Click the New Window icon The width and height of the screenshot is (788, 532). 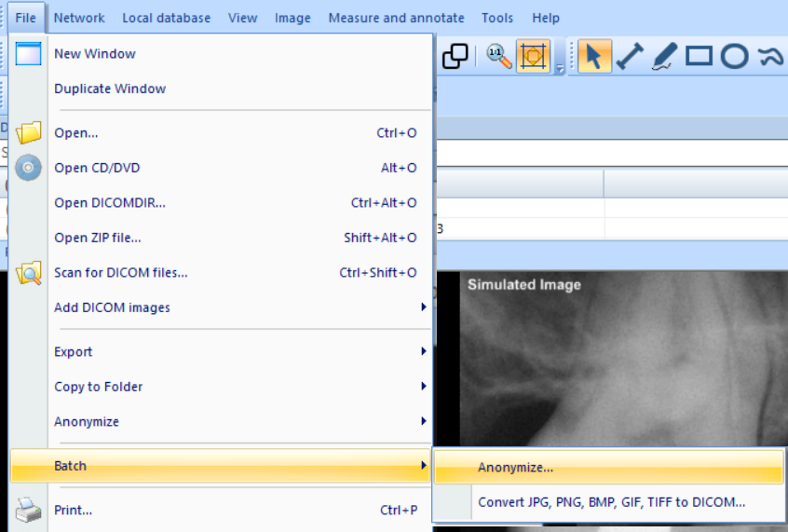coord(28,54)
